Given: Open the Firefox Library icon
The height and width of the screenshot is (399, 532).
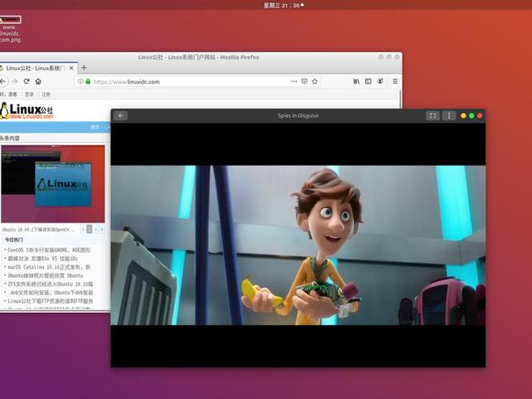Looking at the screenshot, I should click(x=356, y=81).
